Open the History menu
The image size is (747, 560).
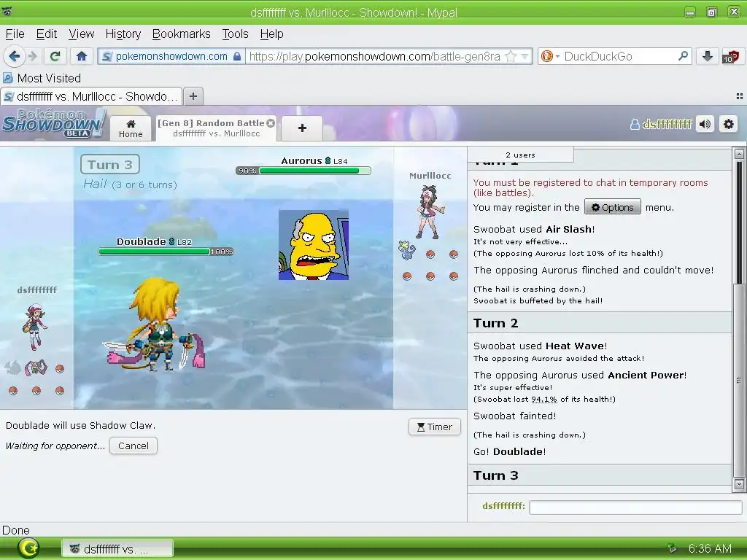(123, 34)
